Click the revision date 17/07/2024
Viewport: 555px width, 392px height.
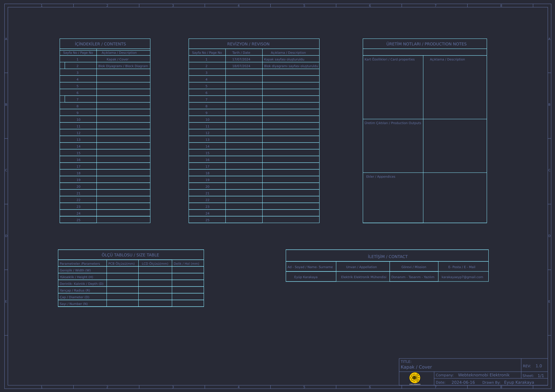241,59
